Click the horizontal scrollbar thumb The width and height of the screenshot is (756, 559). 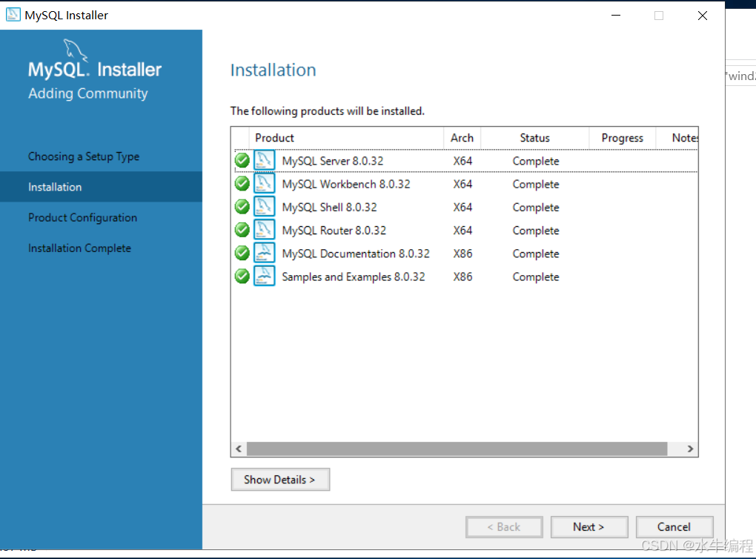[457, 449]
